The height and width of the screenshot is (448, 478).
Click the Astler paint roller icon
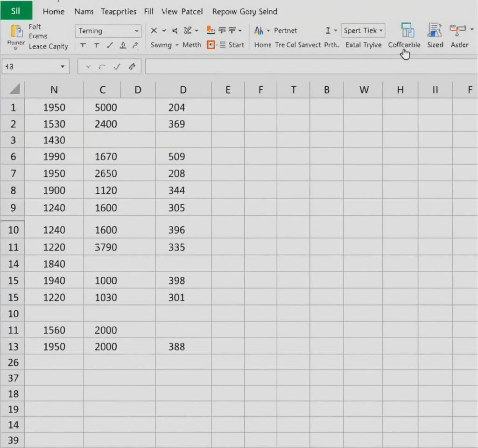(458, 30)
